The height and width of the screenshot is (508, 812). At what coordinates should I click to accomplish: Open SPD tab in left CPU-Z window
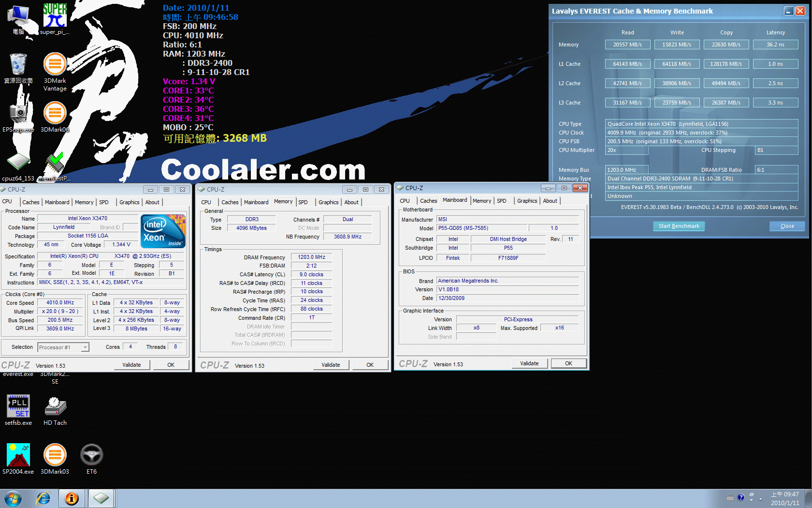click(x=104, y=202)
